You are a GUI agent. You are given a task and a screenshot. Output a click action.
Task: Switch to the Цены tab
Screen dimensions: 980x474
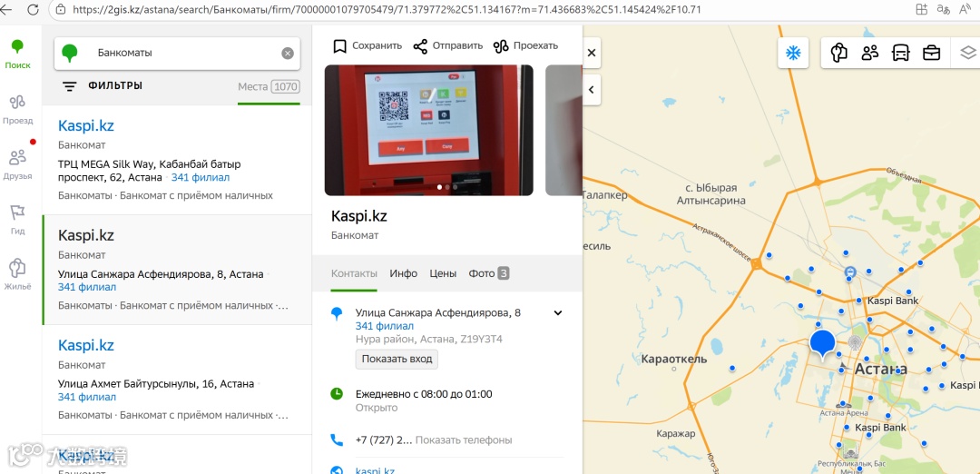tap(443, 273)
